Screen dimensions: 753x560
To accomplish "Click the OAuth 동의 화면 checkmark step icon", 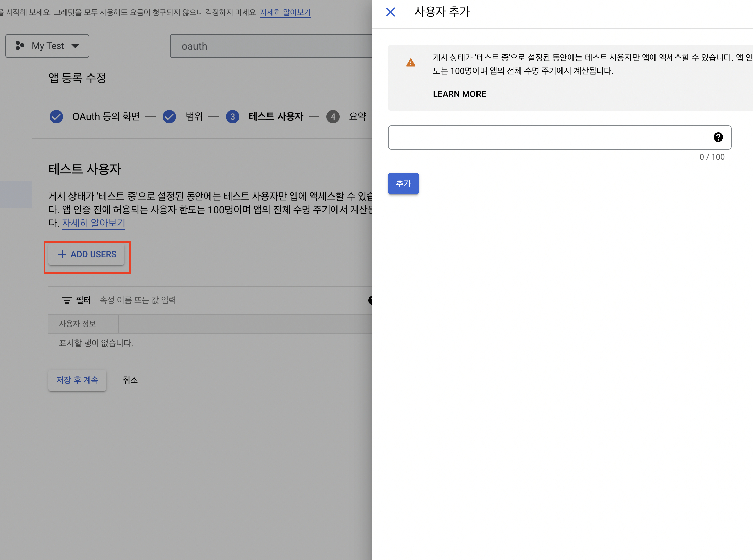I will coord(56,117).
